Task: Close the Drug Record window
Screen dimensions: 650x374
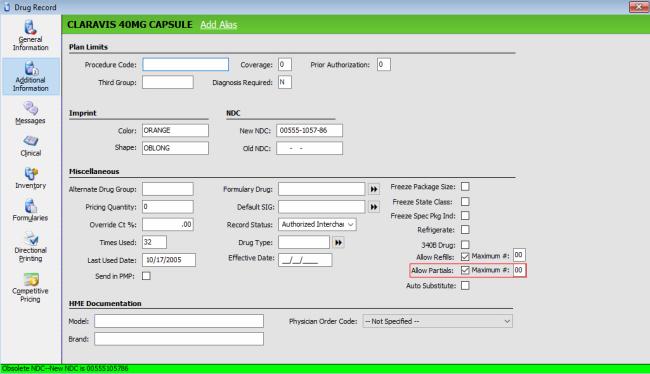Action: point(639,7)
